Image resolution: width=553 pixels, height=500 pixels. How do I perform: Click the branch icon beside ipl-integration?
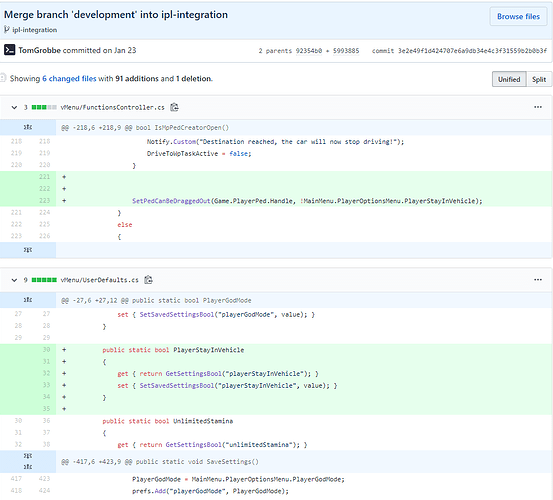[7, 30]
